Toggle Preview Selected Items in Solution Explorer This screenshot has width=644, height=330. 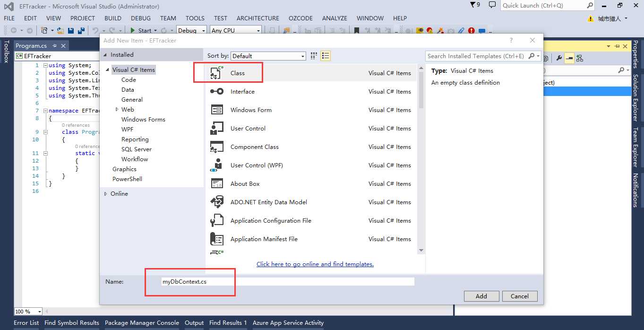[569, 58]
